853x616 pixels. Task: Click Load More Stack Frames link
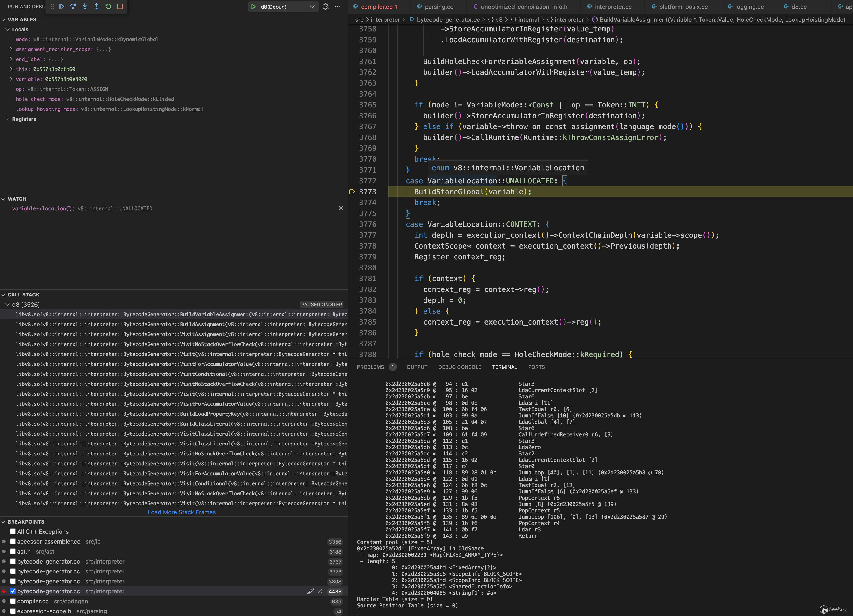(x=182, y=512)
